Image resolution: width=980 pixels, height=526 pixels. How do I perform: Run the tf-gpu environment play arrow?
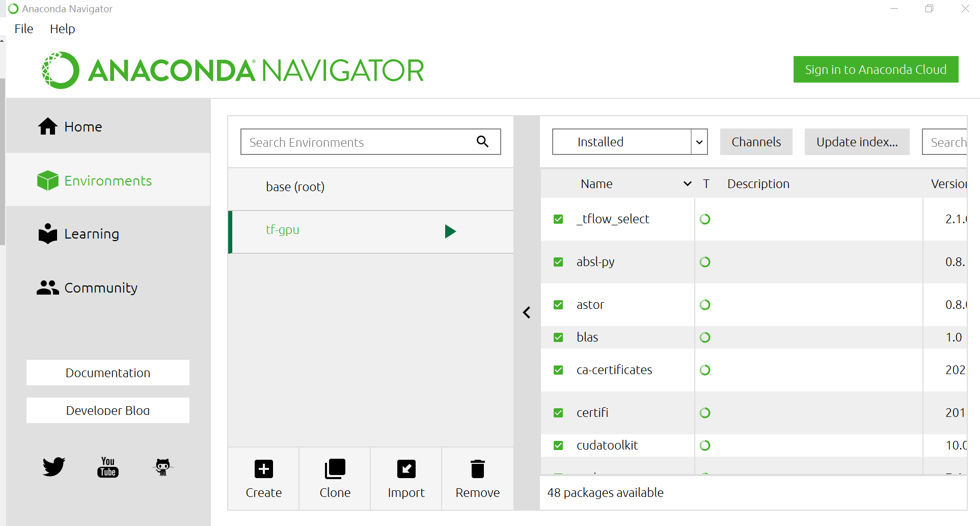click(x=450, y=231)
